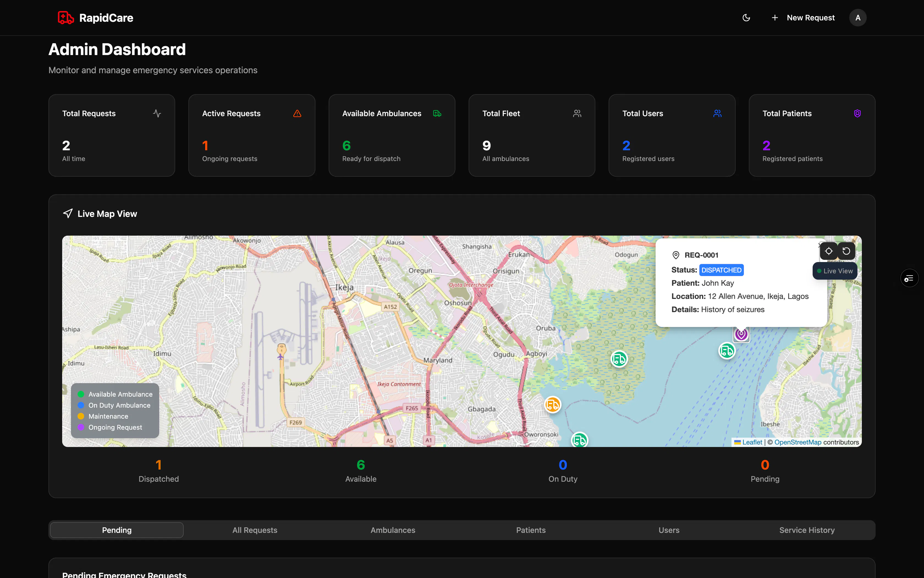
Task: Switch to the Patients tab
Action: click(531, 530)
